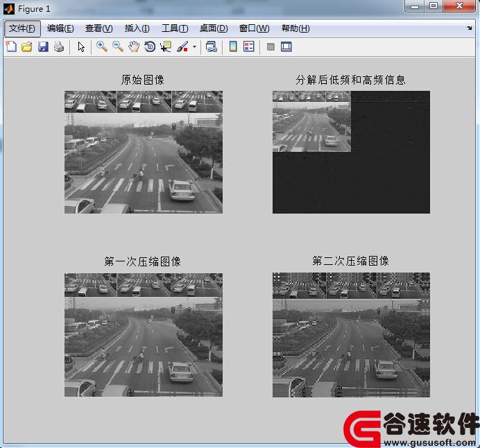
Task: Click the dock figure arrow icon
Action: pos(470,28)
